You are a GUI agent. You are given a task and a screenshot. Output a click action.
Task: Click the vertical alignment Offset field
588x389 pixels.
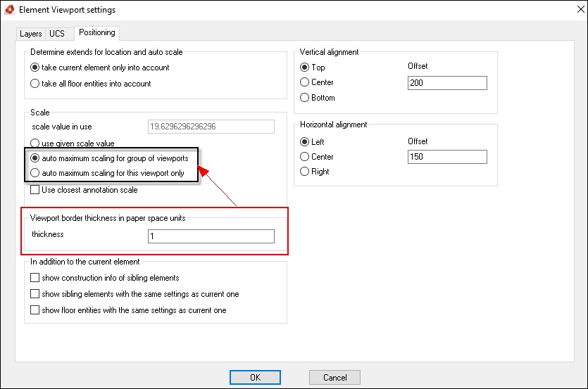coord(447,83)
